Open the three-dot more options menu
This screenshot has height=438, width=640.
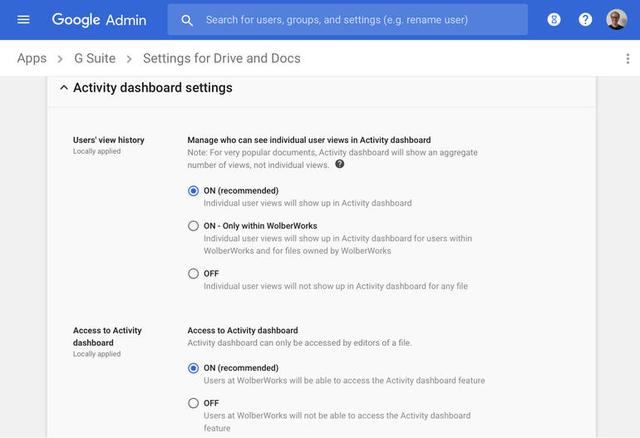(627, 59)
